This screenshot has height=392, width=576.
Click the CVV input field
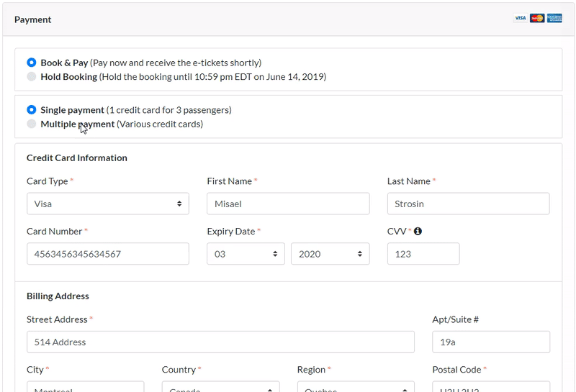coord(423,254)
